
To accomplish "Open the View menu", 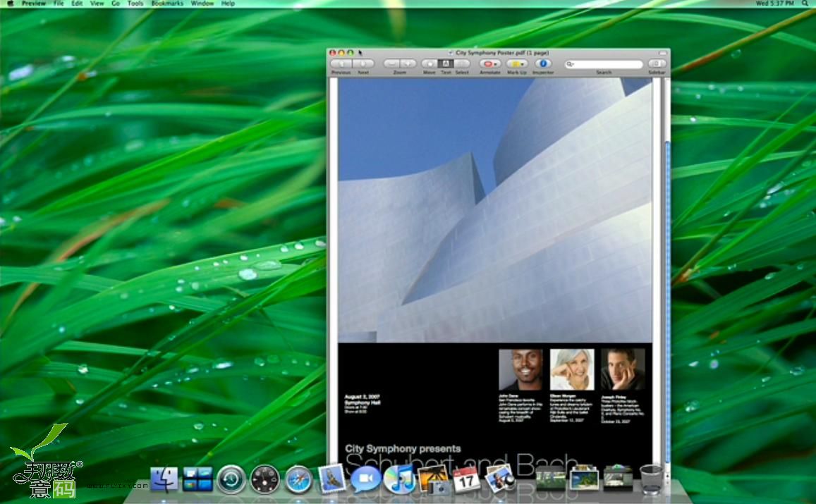I will (97, 4).
